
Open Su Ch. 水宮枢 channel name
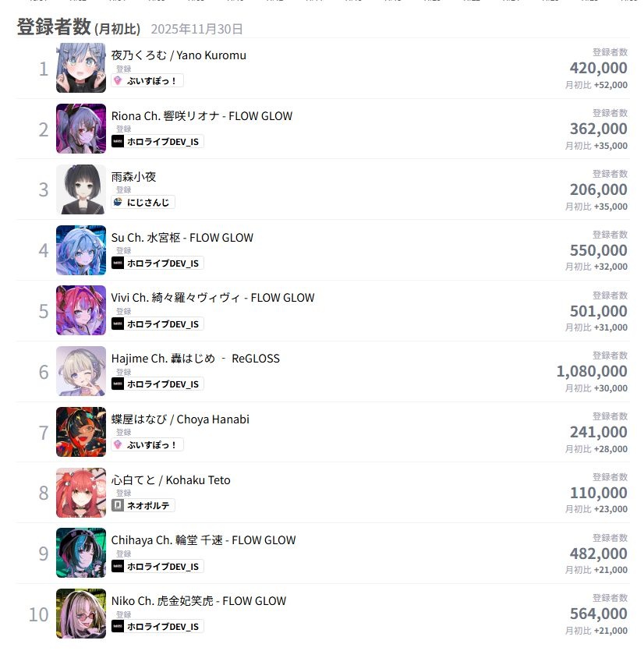(x=182, y=238)
